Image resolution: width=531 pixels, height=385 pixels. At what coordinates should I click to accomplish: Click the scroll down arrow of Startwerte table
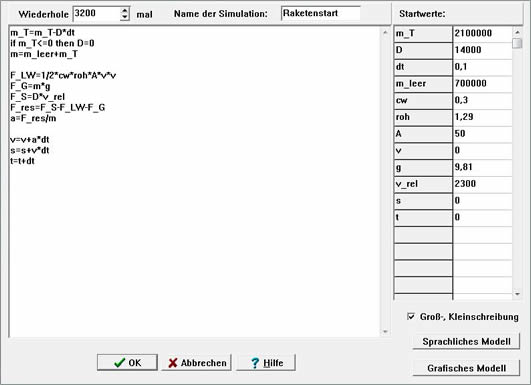tap(517, 294)
